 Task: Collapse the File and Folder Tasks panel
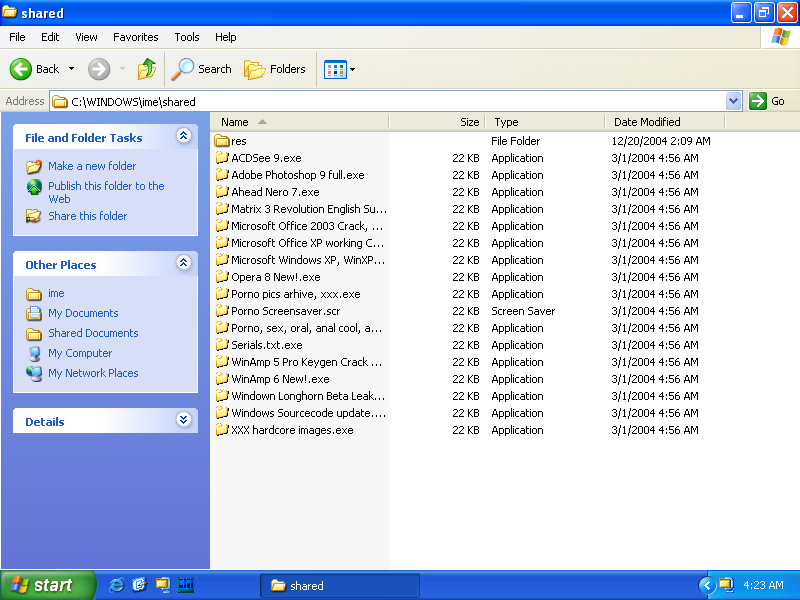point(184,136)
